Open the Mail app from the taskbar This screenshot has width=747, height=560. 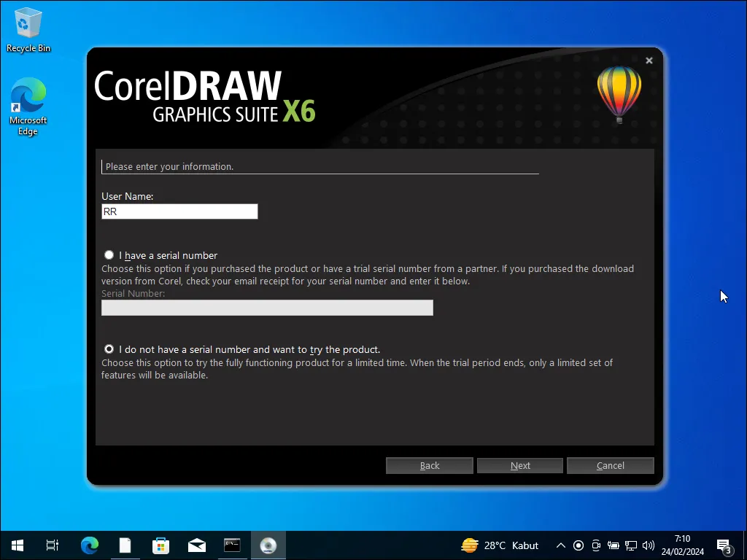[x=196, y=545]
